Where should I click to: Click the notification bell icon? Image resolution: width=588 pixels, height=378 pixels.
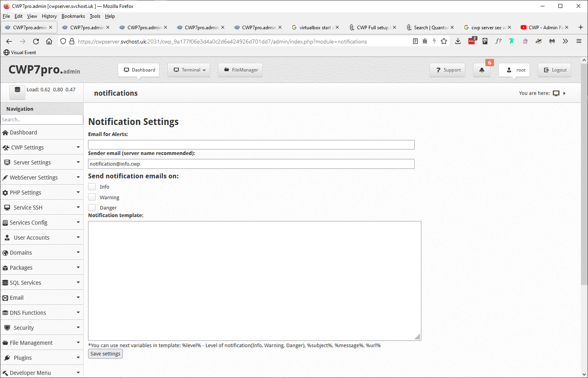[x=482, y=70]
